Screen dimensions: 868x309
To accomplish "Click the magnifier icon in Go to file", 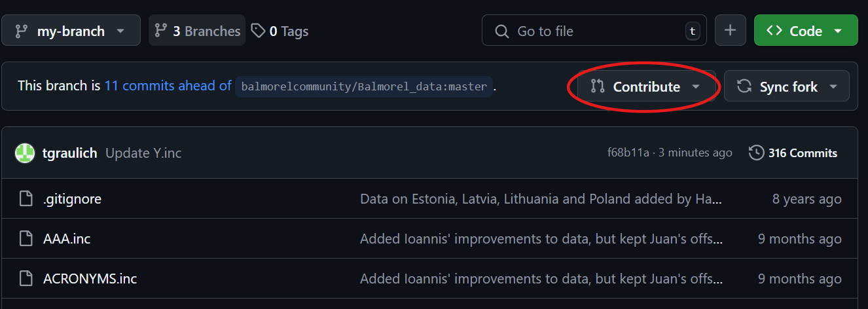I will tap(501, 31).
